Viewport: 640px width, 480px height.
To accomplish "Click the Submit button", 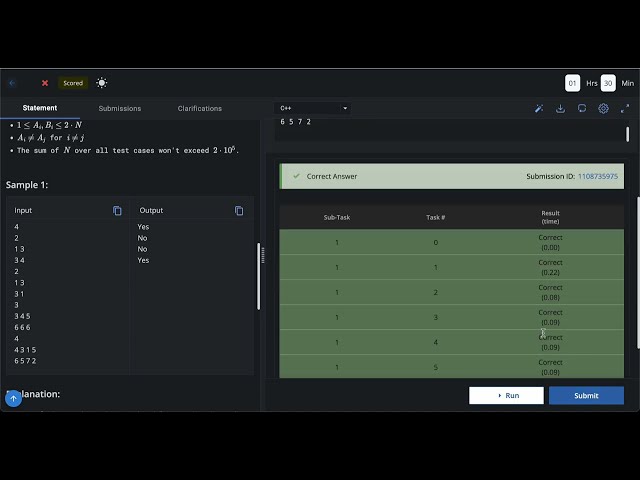I will (586, 395).
